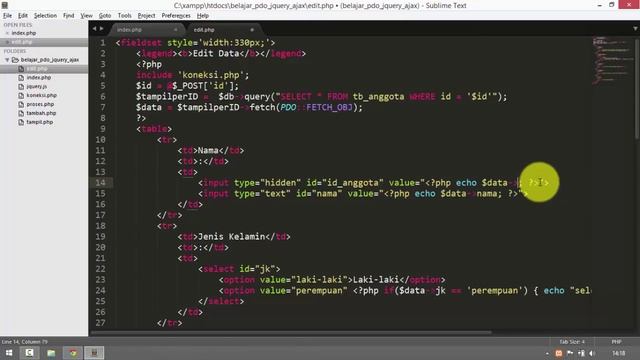Click file icon next to koneksi.php
The height and width of the screenshot is (360, 640).
tap(21, 96)
